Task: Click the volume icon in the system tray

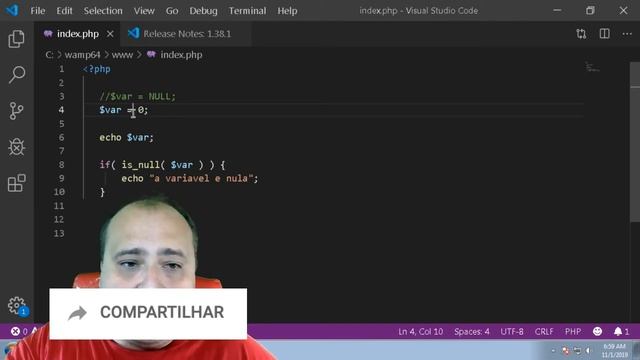Action: coord(588,351)
